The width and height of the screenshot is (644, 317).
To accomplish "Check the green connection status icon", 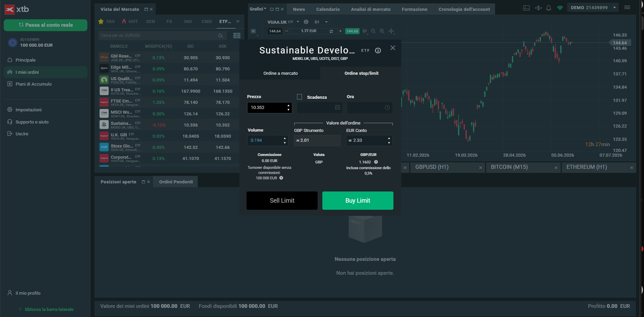I will tap(560, 8).
